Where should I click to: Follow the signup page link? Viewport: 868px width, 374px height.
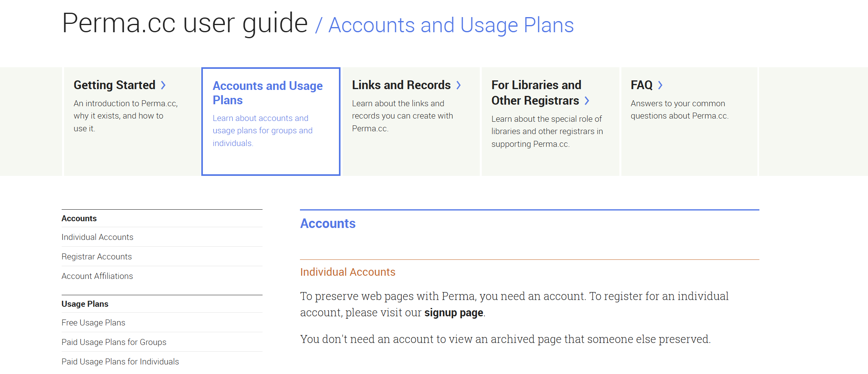pos(454,313)
